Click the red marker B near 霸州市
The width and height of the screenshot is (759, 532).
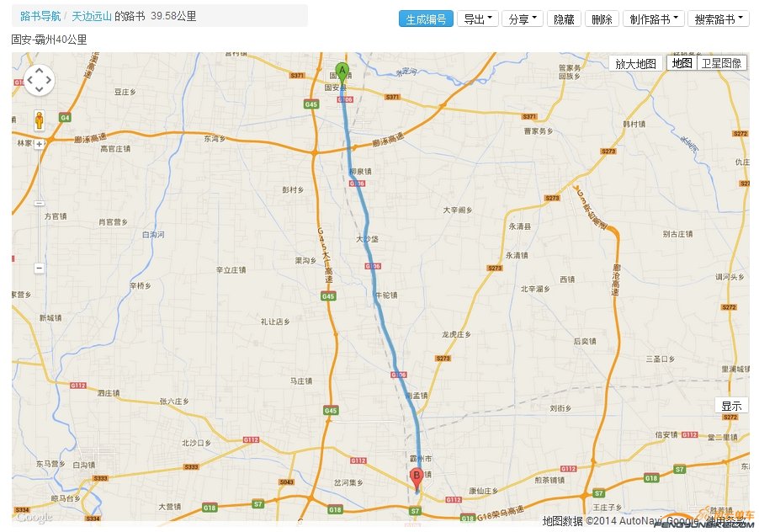(x=416, y=476)
